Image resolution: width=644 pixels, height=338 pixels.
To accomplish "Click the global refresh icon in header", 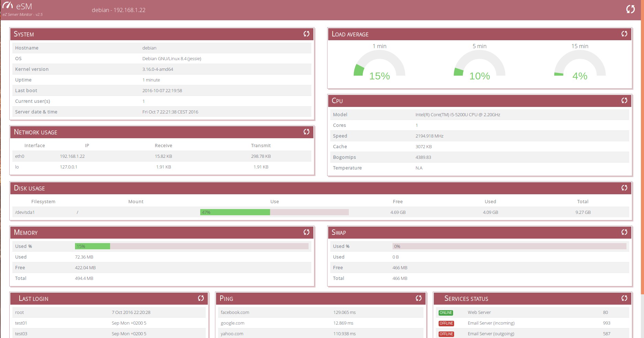I will coord(630,9).
